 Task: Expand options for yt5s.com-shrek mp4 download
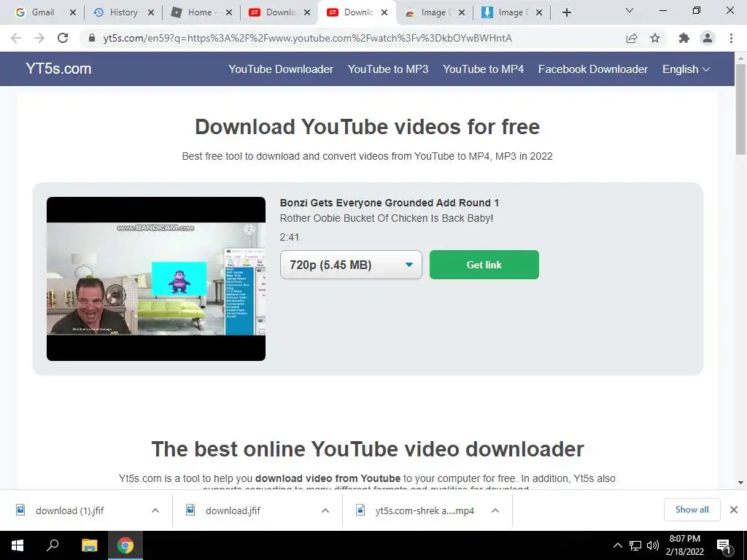tap(495, 510)
